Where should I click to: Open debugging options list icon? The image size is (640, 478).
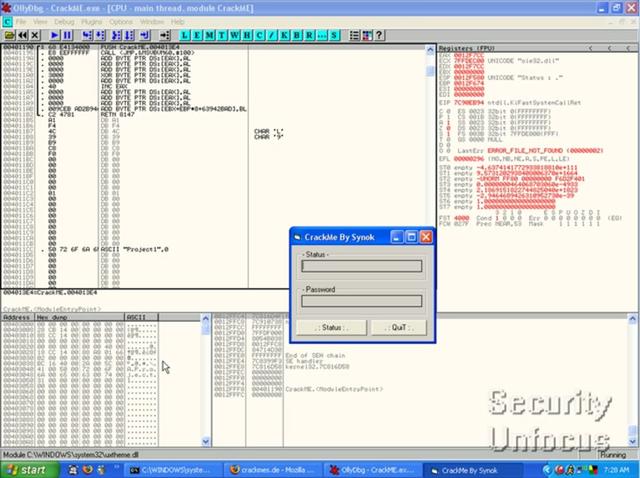(354, 36)
